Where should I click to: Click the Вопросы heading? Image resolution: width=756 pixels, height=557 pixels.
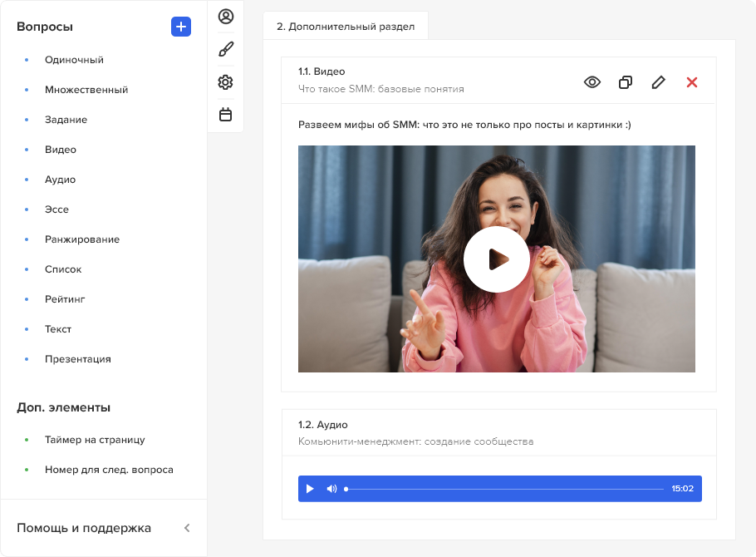click(45, 27)
